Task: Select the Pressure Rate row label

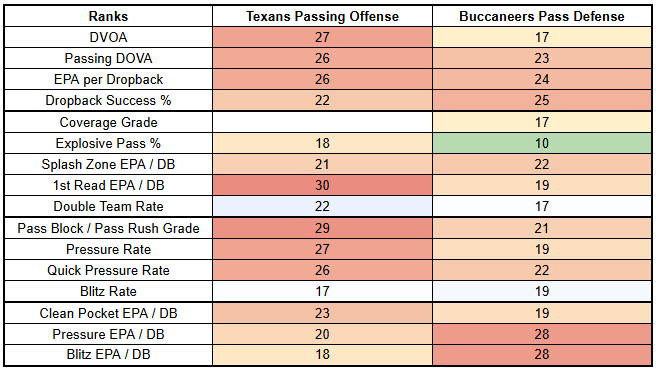Action: (x=108, y=249)
